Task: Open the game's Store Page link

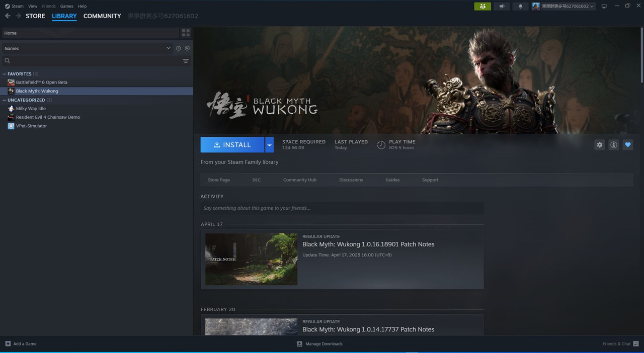Action: 219,180
